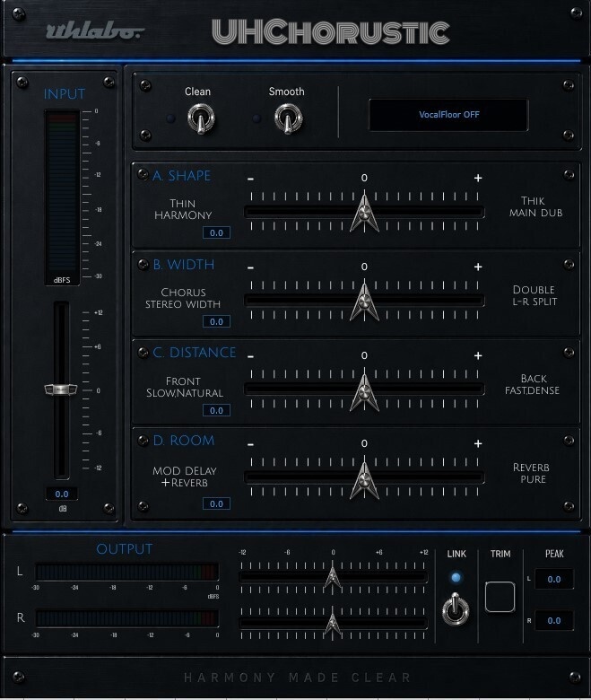Click the input dBFS level meter
The width and height of the screenshot is (591, 700).
coord(62,197)
